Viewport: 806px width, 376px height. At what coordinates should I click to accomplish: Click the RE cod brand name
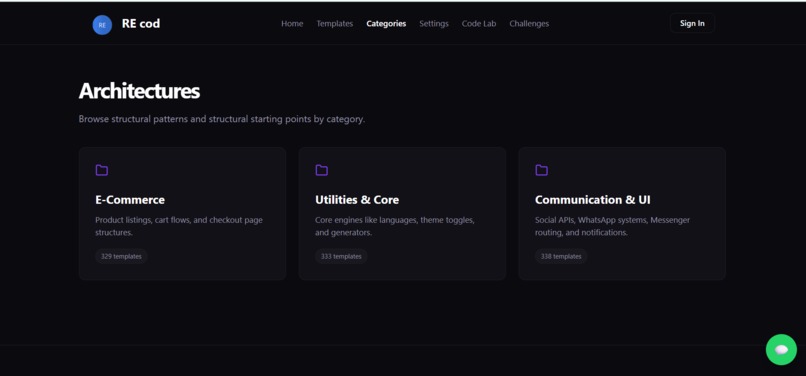141,24
